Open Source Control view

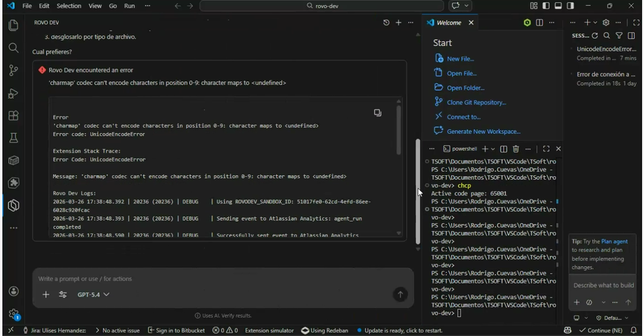click(x=13, y=70)
